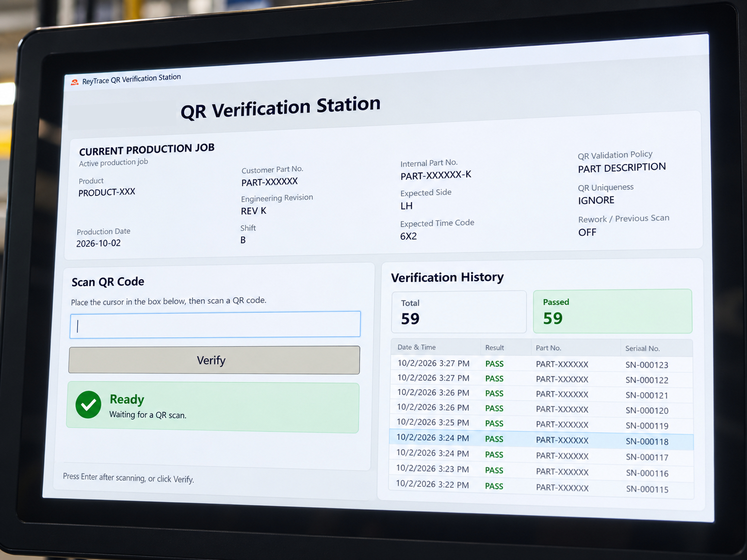Click the CURRENT PRODUCTION JOB heading
The height and width of the screenshot is (560, 747).
point(147,150)
